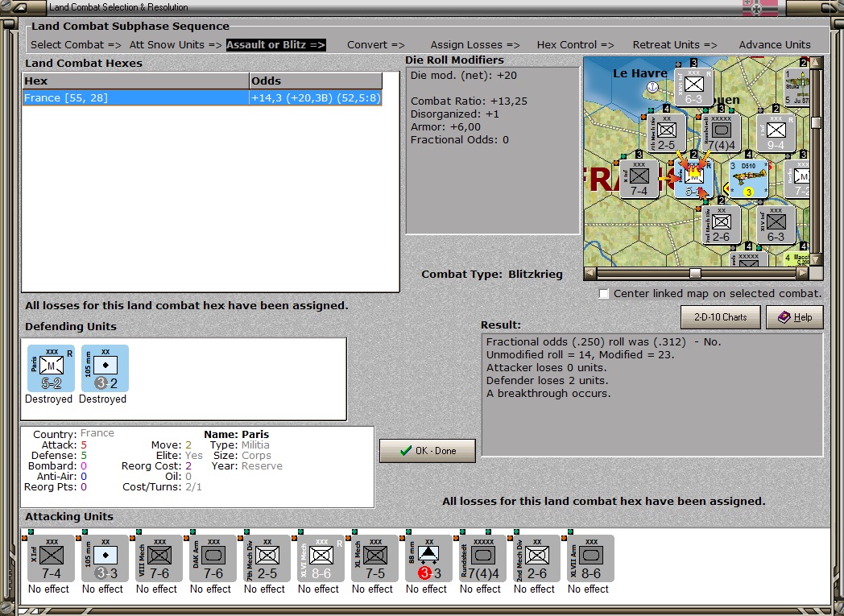The width and height of the screenshot is (844, 616).
Task: Click minimap scroll down arrow
Action: point(816,260)
